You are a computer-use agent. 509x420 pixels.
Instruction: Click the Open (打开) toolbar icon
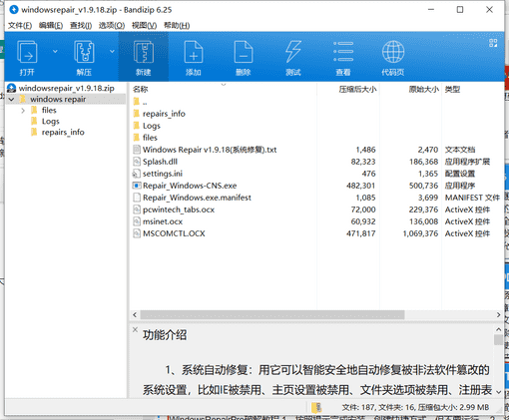pos(27,52)
